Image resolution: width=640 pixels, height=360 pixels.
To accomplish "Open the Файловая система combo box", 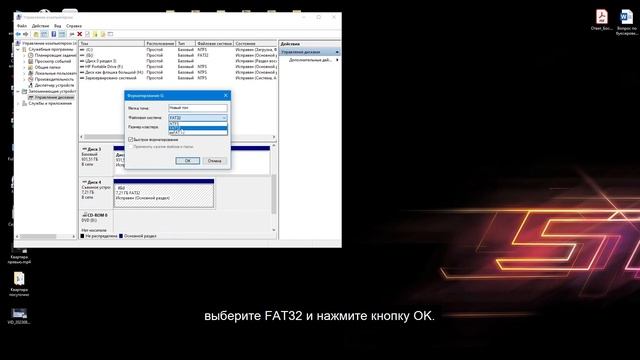I will click(198, 118).
